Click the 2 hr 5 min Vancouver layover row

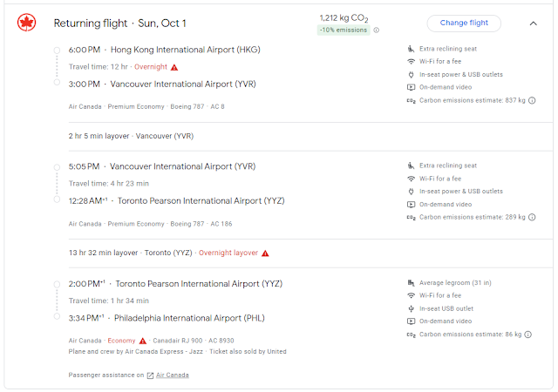point(120,136)
